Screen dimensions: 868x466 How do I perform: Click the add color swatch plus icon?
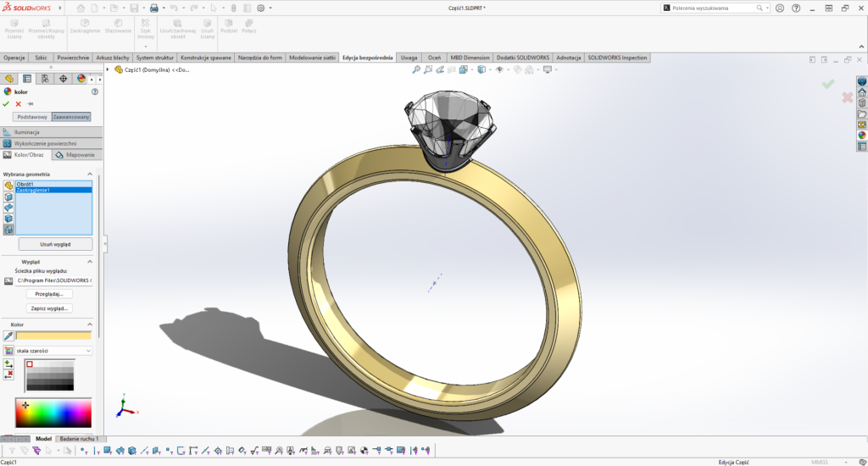8,363
